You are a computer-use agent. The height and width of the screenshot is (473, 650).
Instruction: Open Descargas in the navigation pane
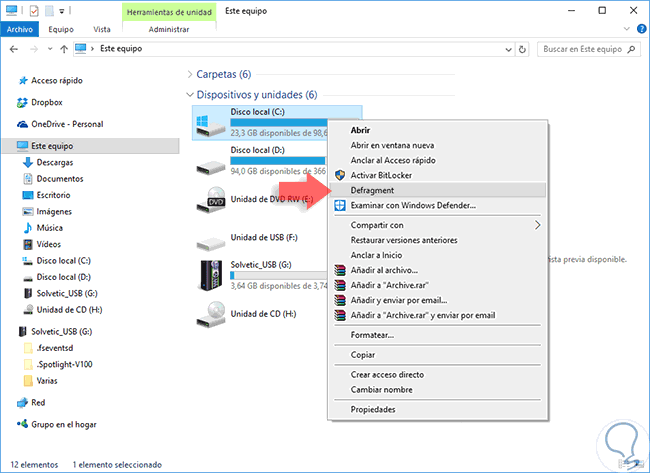[x=55, y=162]
